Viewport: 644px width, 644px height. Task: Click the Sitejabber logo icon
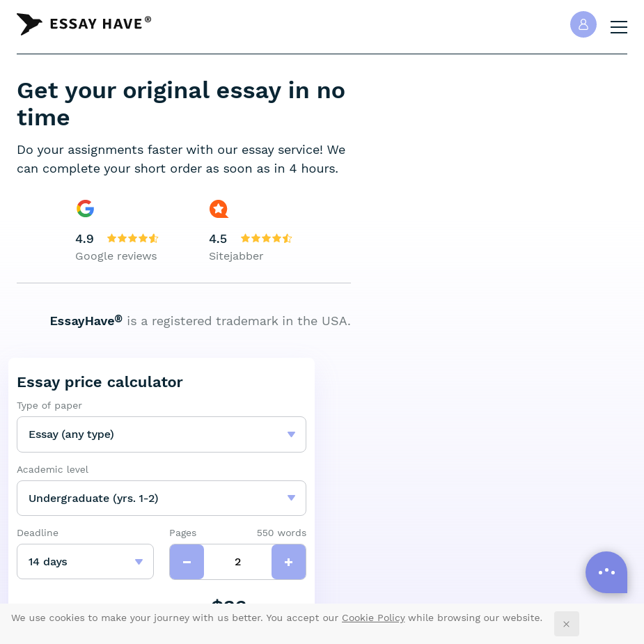tap(219, 209)
